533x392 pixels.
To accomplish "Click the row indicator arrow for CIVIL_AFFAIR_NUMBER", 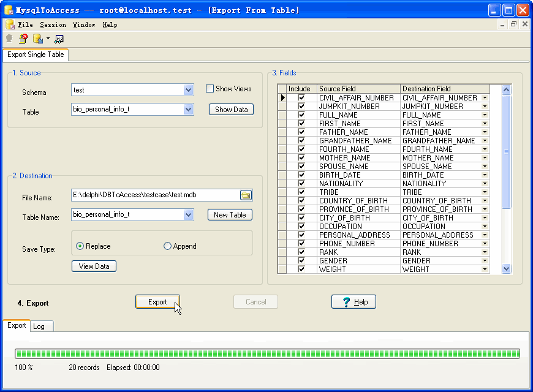I will pyautogui.click(x=282, y=98).
